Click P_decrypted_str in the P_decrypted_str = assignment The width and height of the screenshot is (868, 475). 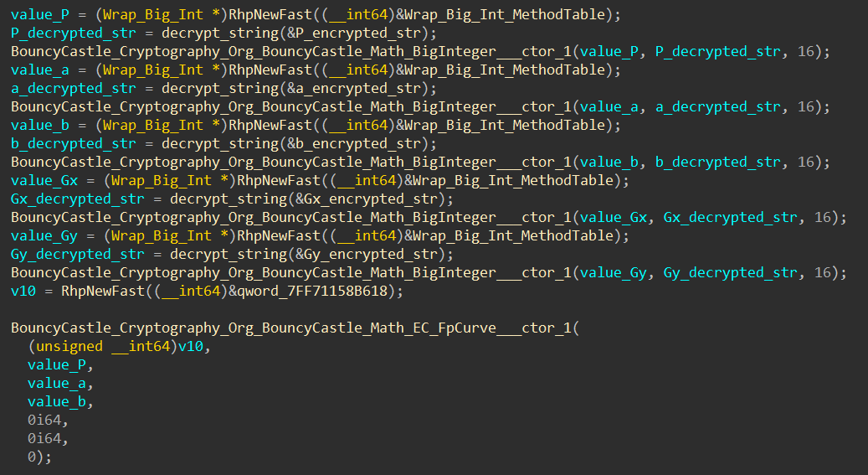(x=74, y=34)
